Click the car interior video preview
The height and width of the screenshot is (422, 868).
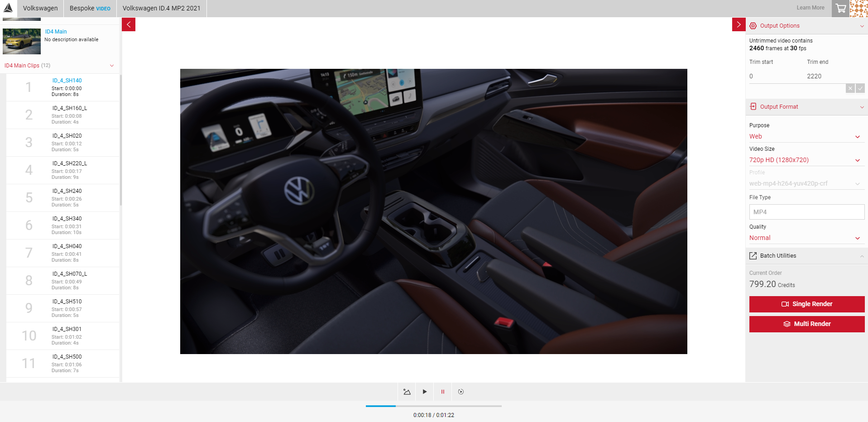point(434,211)
